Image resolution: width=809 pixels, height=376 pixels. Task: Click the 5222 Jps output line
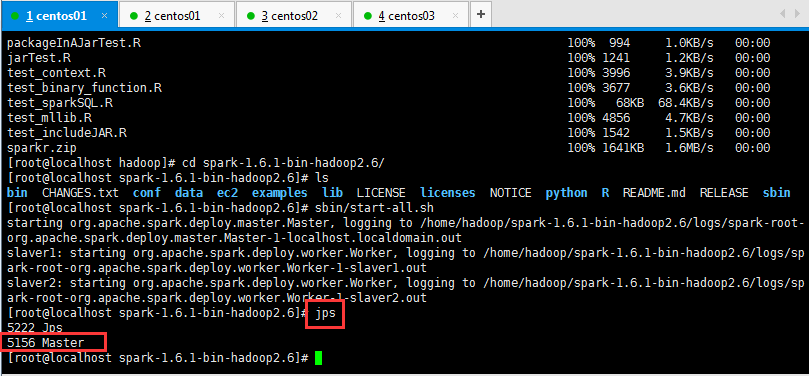[x=35, y=328]
